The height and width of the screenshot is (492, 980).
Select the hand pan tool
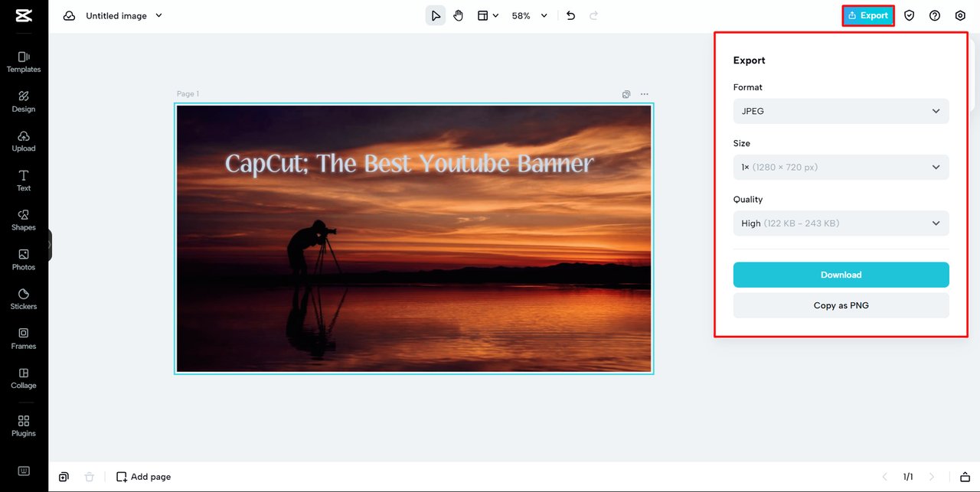coord(458,15)
